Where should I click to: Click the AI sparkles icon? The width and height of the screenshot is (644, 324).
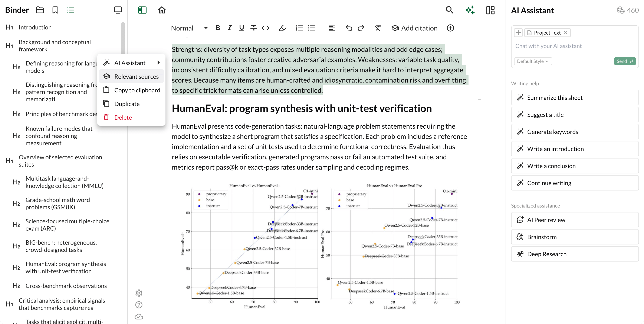click(470, 10)
